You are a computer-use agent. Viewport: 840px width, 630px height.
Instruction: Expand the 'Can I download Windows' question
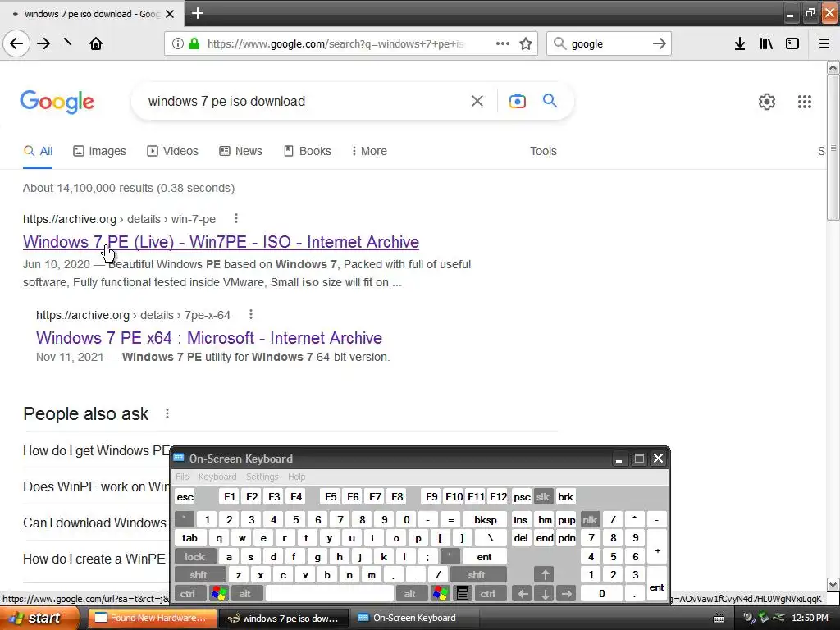[95, 523]
